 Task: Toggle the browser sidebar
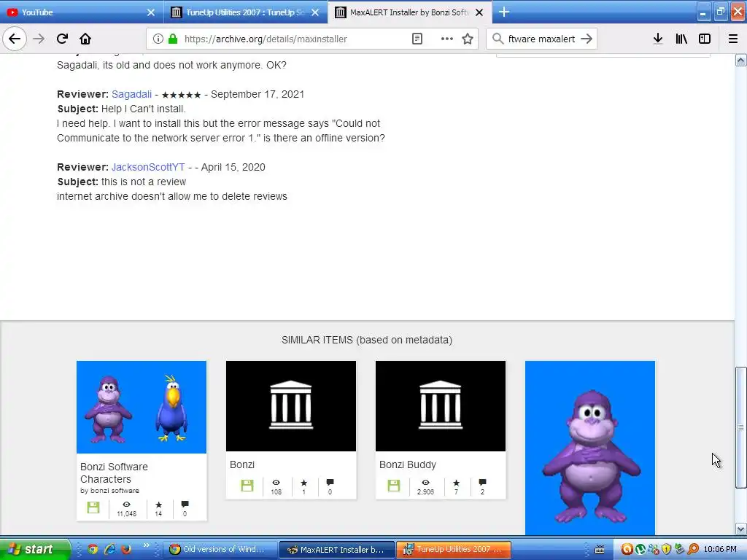click(x=705, y=39)
